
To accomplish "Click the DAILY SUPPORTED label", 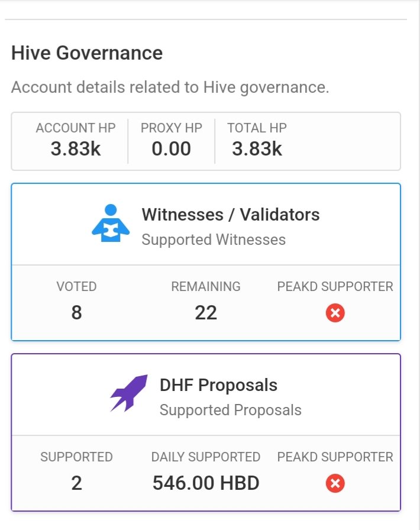I will (x=206, y=457).
